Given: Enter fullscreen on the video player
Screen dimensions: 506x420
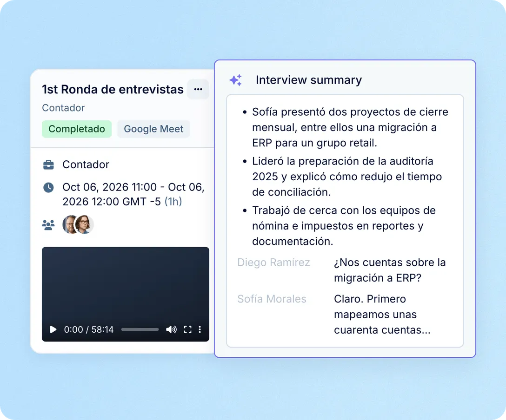Looking at the screenshot, I should click(x=188, y=329).
